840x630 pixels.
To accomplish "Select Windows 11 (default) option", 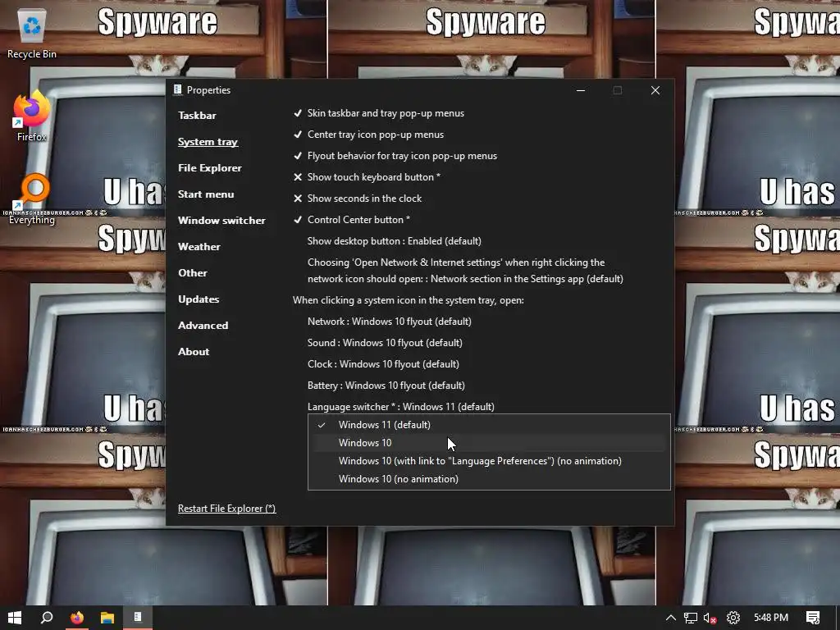I will point(489,425).
